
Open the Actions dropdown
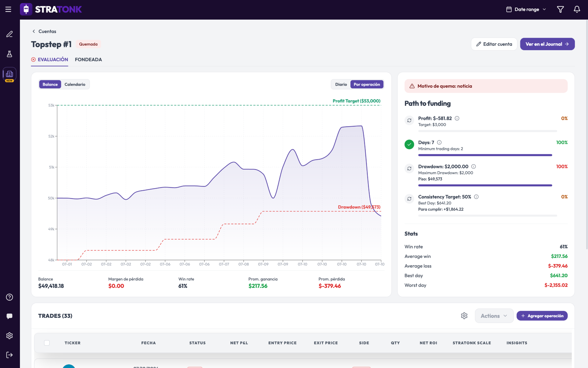point(494,316)
